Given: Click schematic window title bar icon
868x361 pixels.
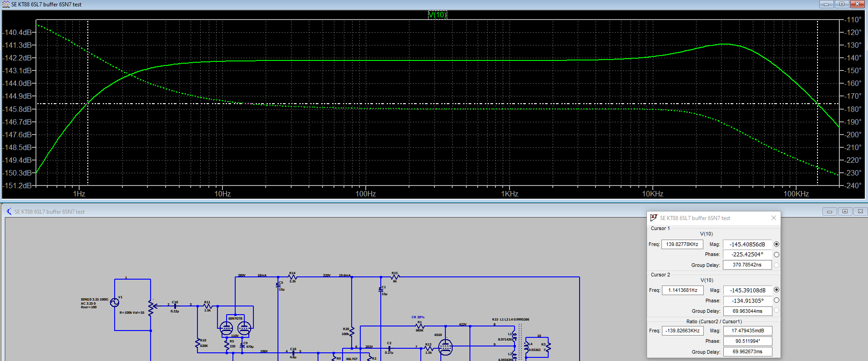Looking at the screenshot, I should (x=9, y=211).
